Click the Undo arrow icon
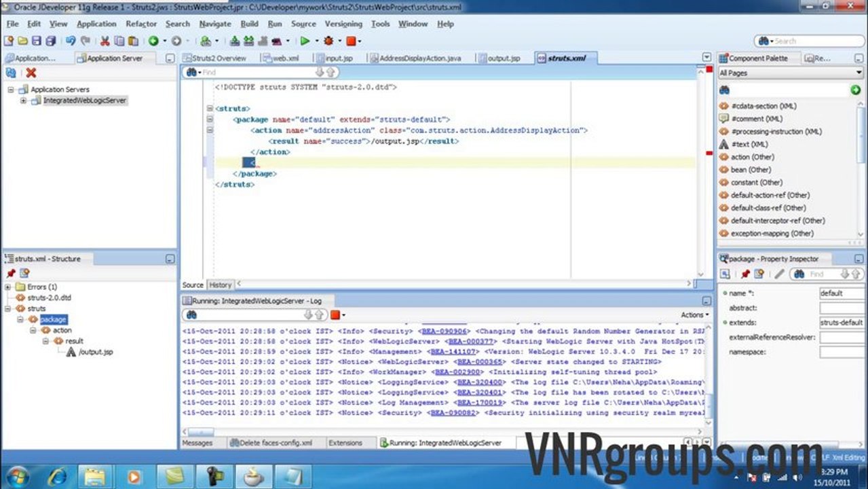 coord(70,41)
